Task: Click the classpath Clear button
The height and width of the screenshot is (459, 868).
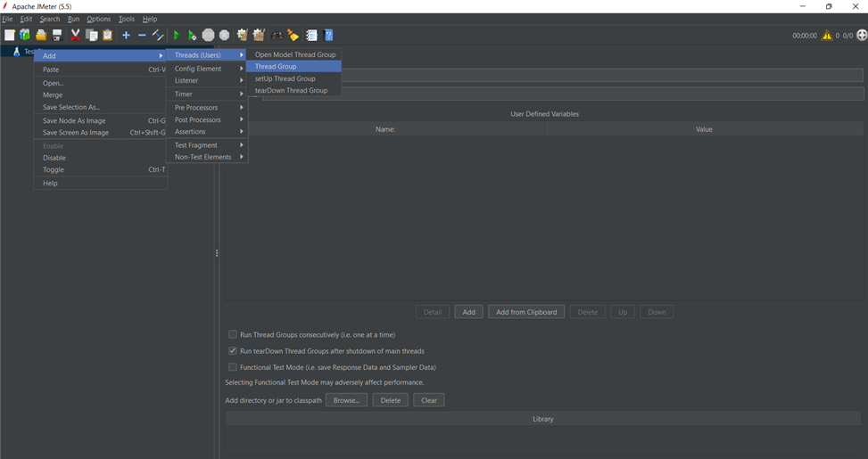Action: pyautogui.click(x=429, y=400)
